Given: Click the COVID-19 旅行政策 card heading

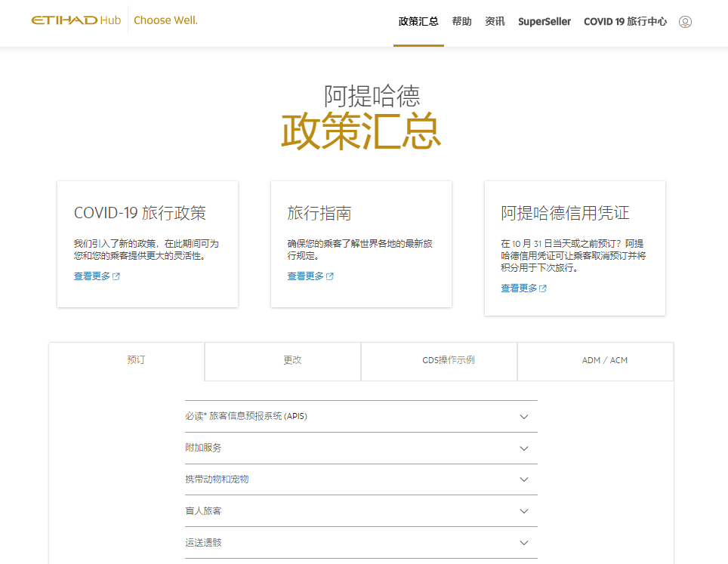Looking at the screenshot, I should click(140, 213).
